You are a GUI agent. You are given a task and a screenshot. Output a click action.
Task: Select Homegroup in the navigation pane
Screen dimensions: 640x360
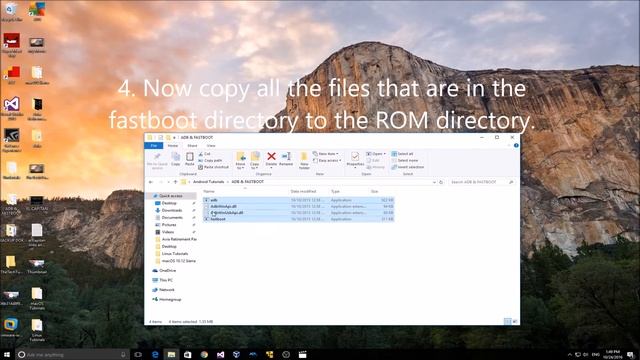pos(170,300)
